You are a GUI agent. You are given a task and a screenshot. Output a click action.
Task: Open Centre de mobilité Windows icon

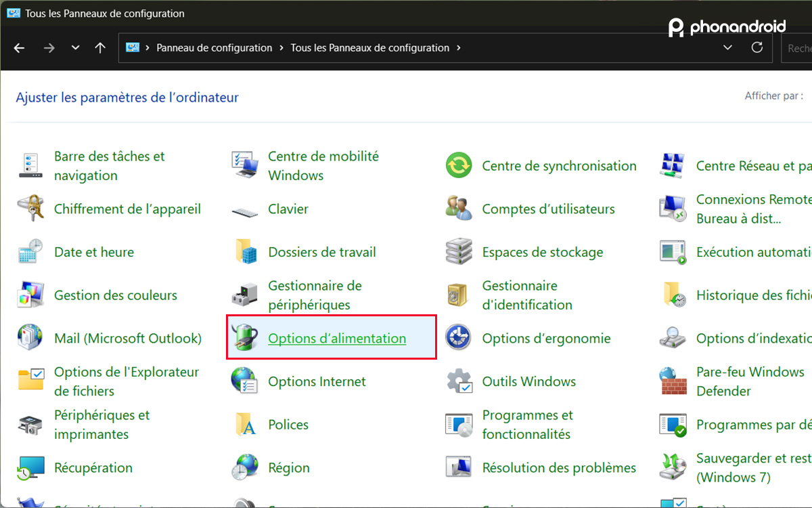point(245,166)
